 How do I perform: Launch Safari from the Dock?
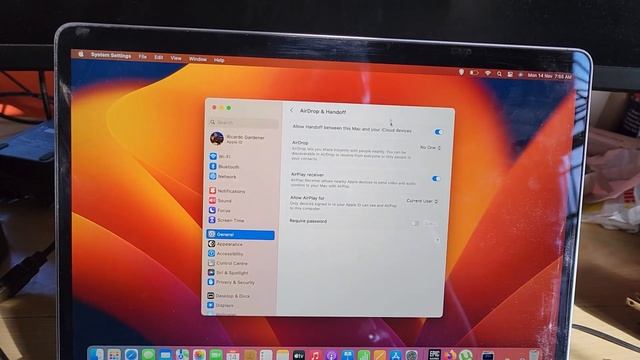[131, 354]
